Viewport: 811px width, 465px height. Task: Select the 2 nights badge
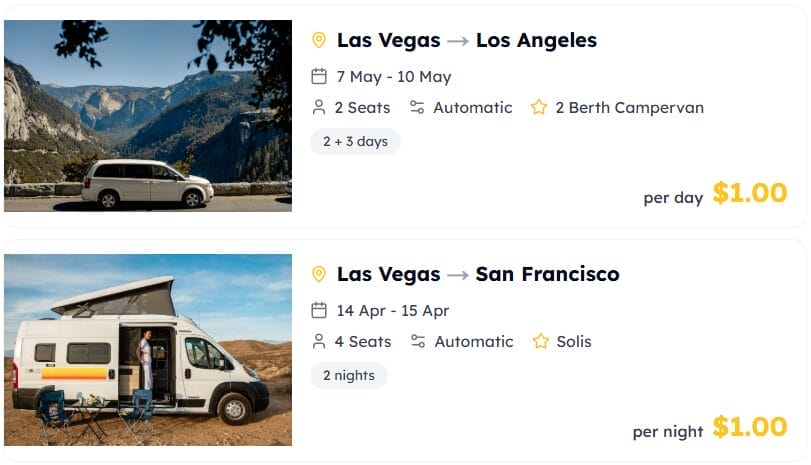(x=349, y=375)
